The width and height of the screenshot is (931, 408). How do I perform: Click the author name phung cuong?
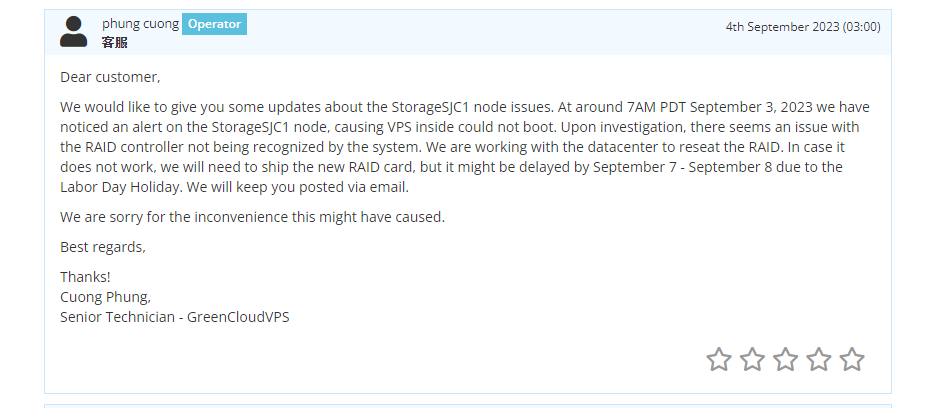point(140,24)
